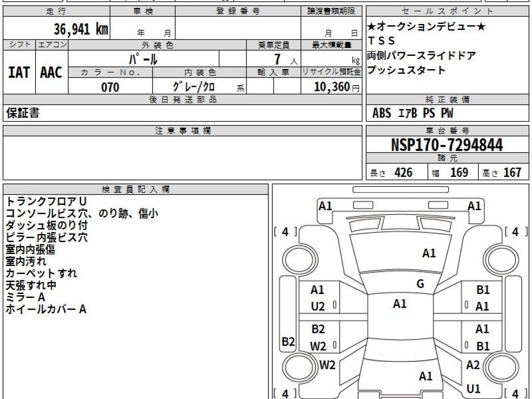Viewport: 532px width, 399px height.
Task: Click the seating capacity value 7 人
Action: 286,59
